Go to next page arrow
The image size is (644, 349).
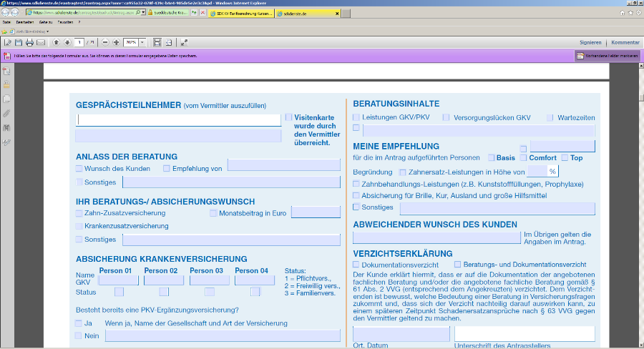[67, 42]
